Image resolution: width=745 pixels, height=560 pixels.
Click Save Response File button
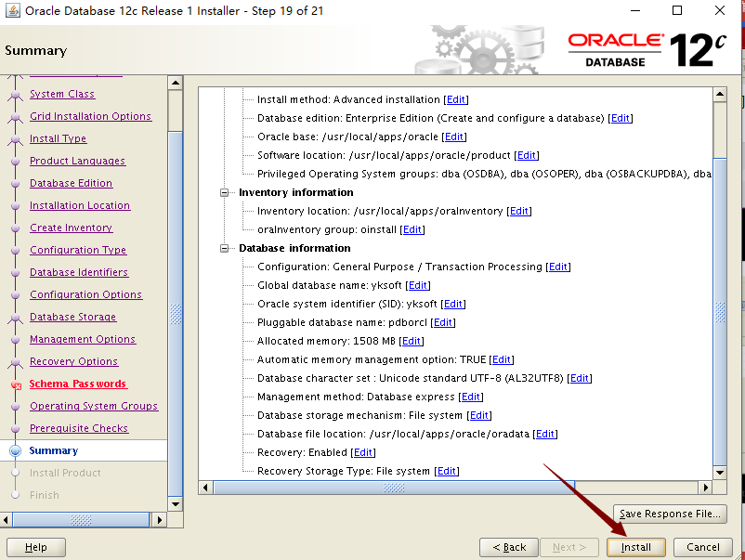pyautogui.click(x=670, y=514)
